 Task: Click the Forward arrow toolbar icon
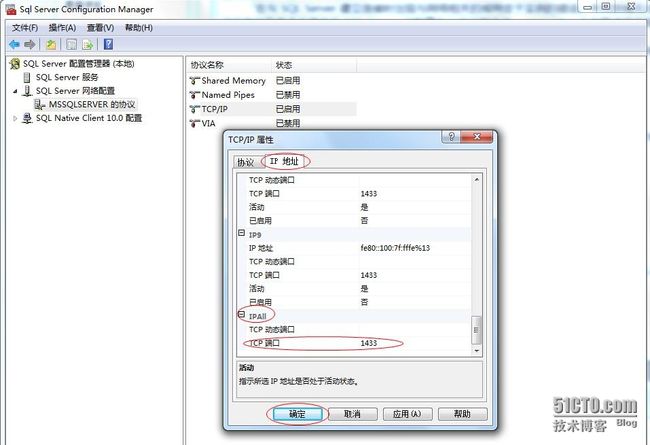pos(30,44)
